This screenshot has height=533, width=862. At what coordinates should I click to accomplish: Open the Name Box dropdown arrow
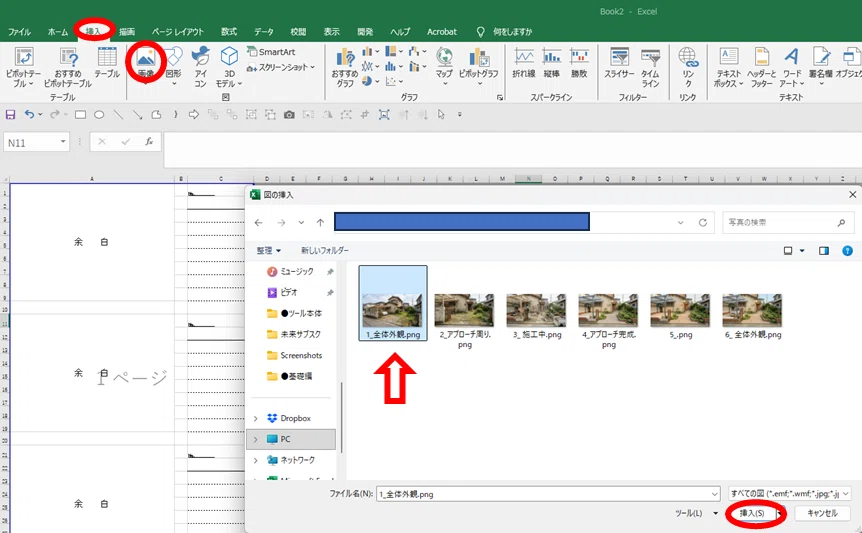pyautogui.click(x=63, y=142)
